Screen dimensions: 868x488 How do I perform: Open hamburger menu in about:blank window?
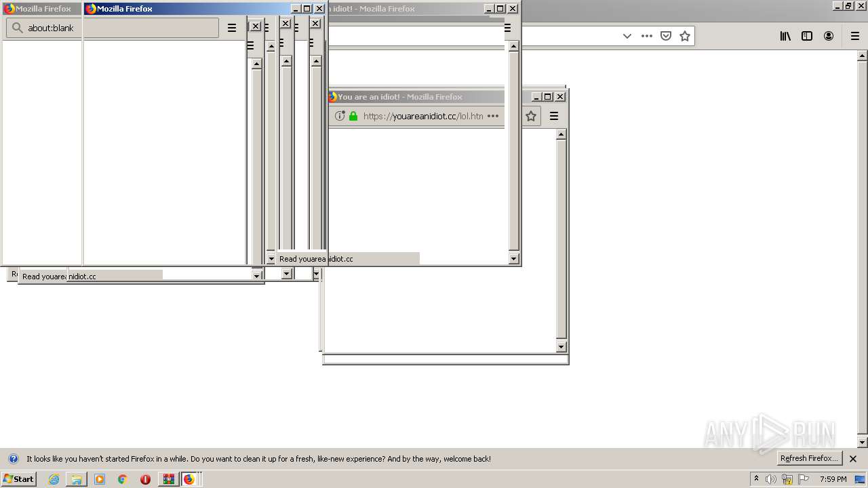point(232,28)
